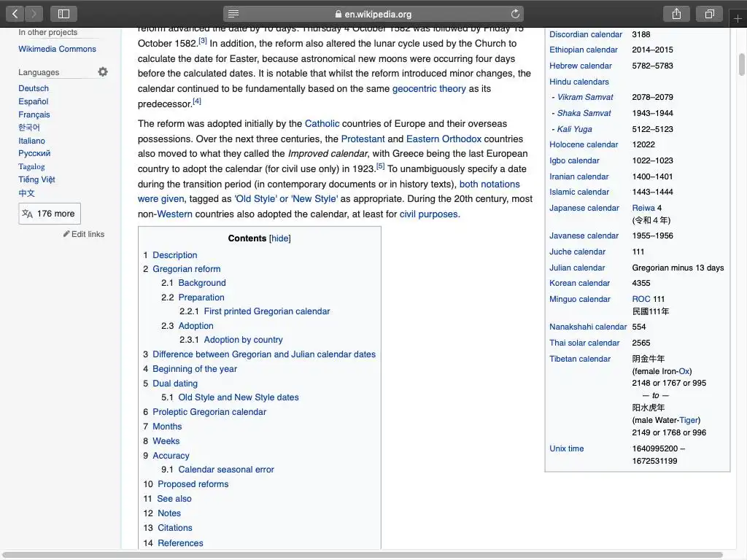The height and width of the screenshot is (560, 747).
Task: Switch to Español language version
Action: [34, 101]
